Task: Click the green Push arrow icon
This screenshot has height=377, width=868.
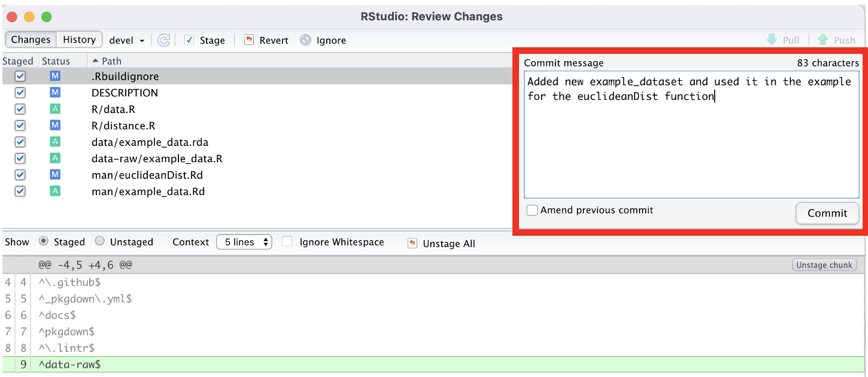Action: point(823,40)
